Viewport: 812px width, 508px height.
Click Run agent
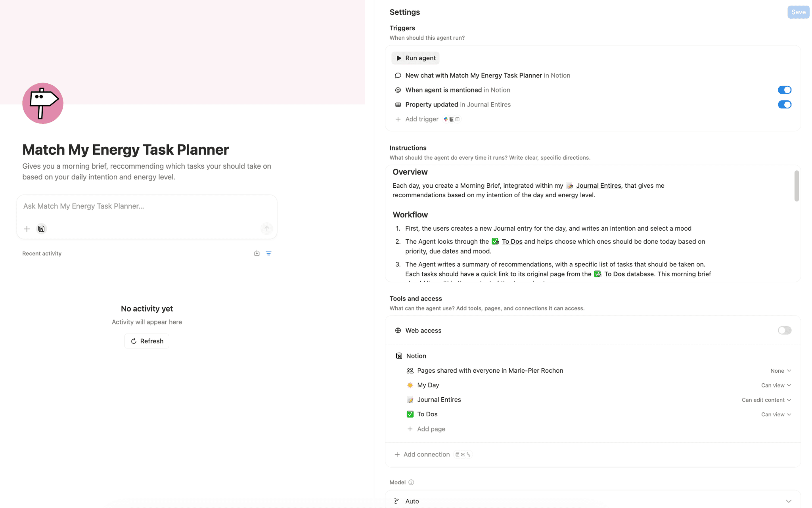[415, 58]
